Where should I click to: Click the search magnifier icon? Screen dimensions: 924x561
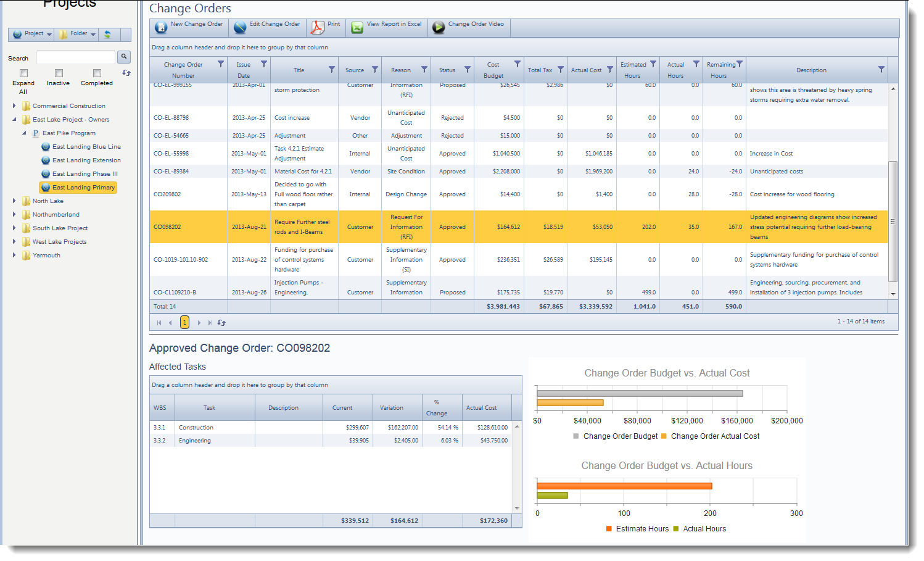pyautogui.click(x=123, y=57)
